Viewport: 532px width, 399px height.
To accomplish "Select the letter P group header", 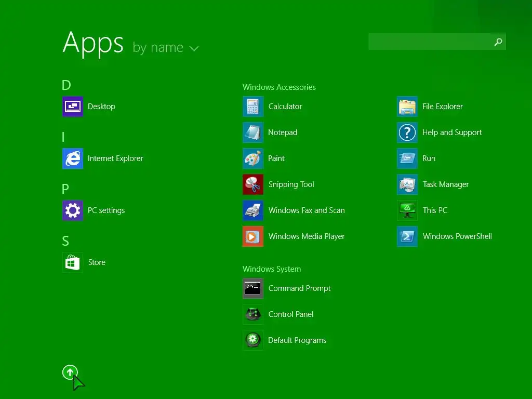I will tap(65, 189).
